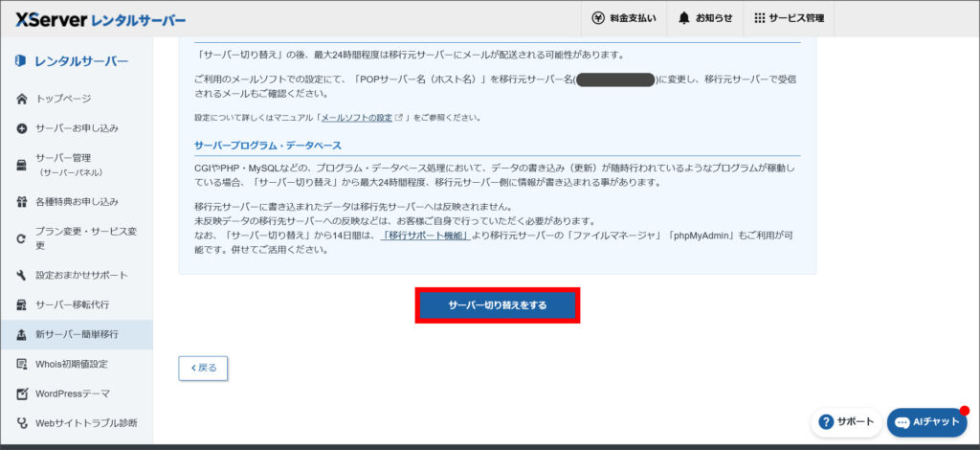Click the refresh icon for プラン変更・サービス変更
This screenshot has width=980, height=450.
coord(22,238)
